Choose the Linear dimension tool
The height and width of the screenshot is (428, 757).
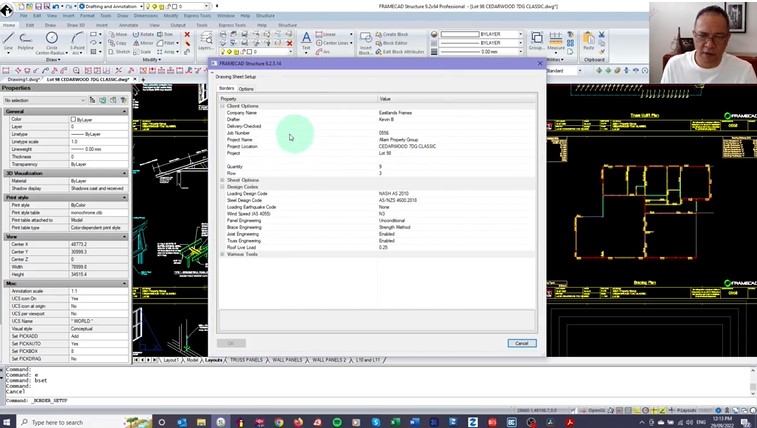(x=326, y=34)
